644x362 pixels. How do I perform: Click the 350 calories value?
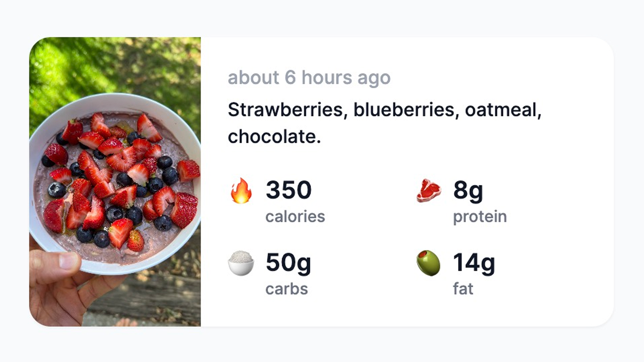click(289, 190)
